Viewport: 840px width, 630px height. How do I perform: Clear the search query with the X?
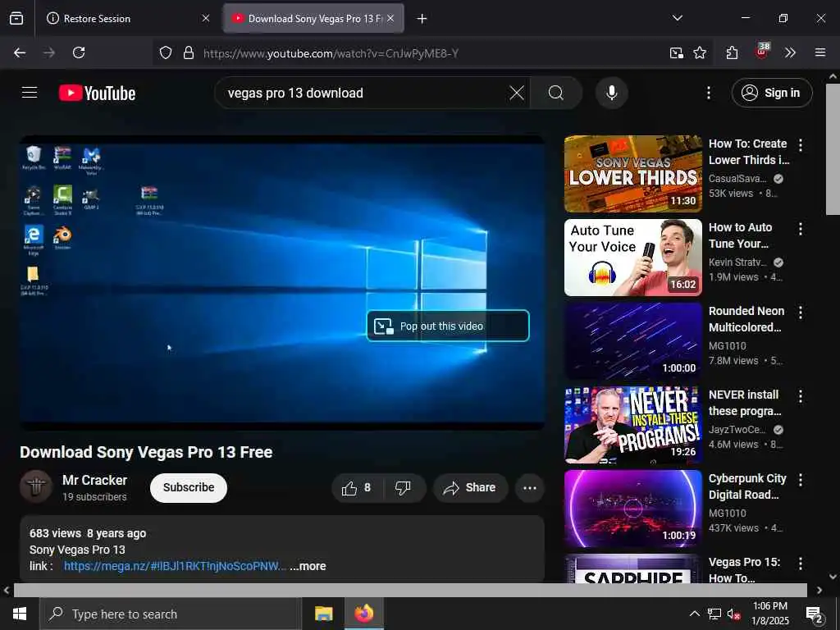coord(517,93)
